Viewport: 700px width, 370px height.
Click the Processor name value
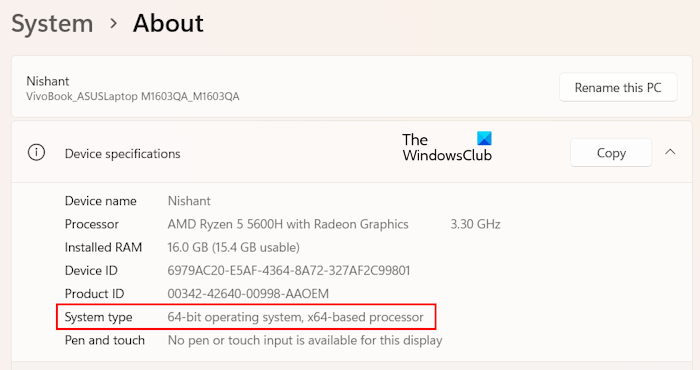point(288,224)
